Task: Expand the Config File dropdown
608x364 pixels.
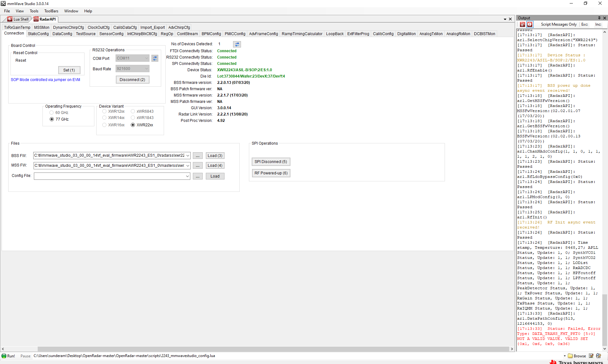Action: [187, 176]
